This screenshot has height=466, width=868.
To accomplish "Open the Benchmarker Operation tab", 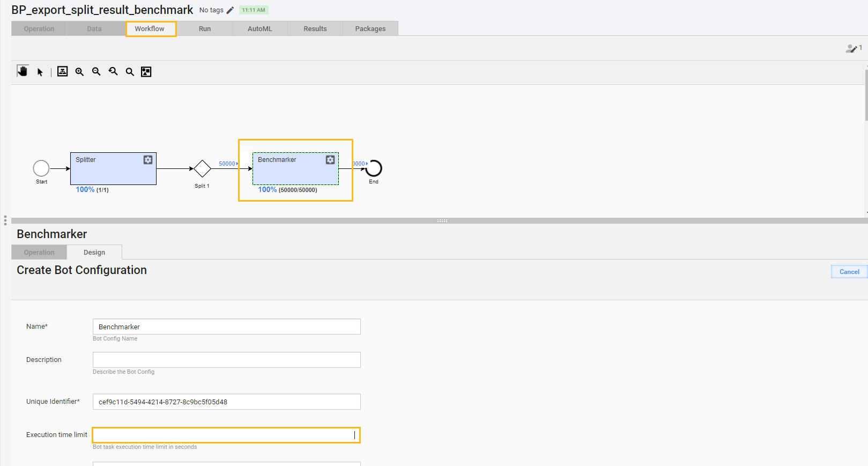I will 39,253.
